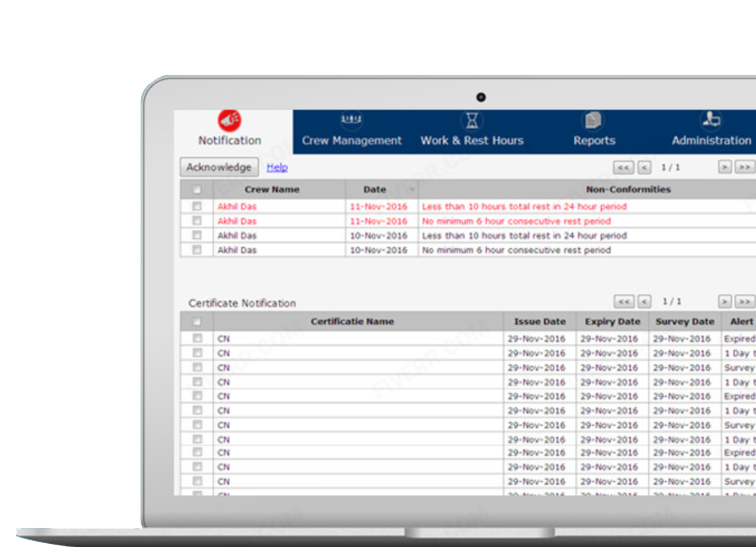
Task: Go to previous page of crew notifications
Action: [x=644, y=168]
